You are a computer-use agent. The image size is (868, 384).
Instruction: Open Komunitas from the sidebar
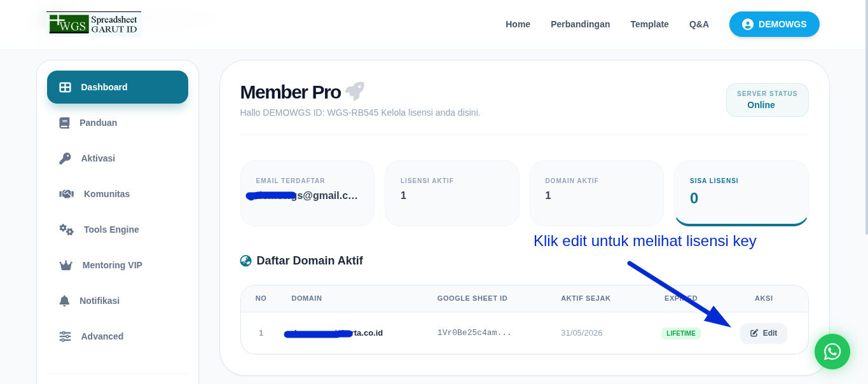[x=118, y=194]
